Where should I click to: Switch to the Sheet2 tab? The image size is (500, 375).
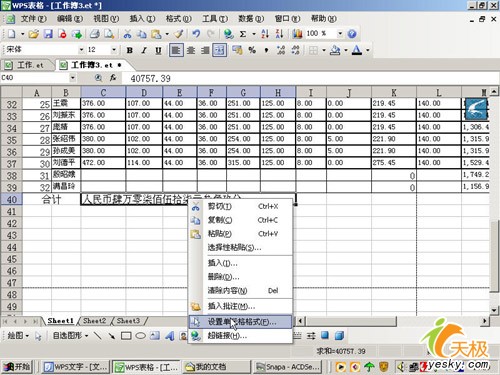click(94, 321)
